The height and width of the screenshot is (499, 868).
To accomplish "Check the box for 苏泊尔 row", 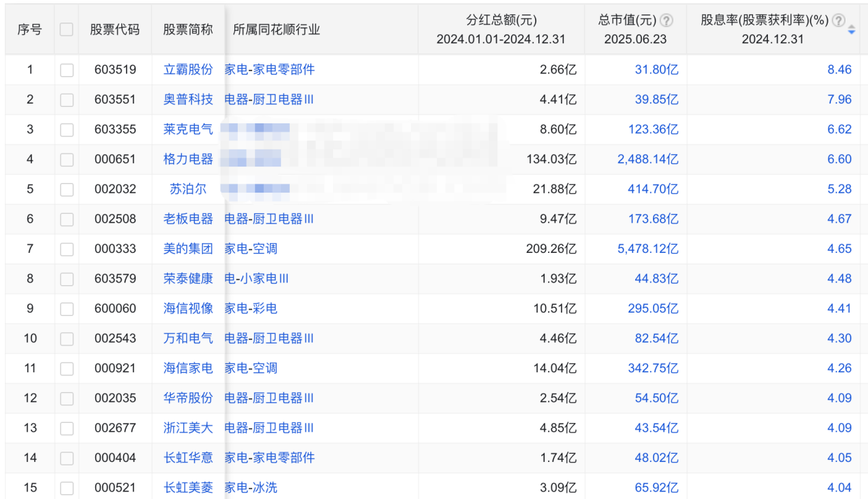I will [66, 189].
